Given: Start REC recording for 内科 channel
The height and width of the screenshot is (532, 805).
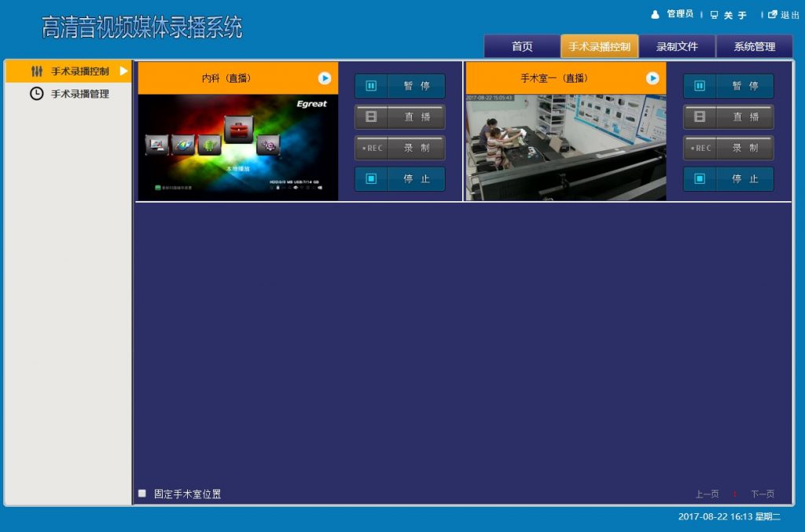Looking at the screenshot, I should [x=399, y=148].
